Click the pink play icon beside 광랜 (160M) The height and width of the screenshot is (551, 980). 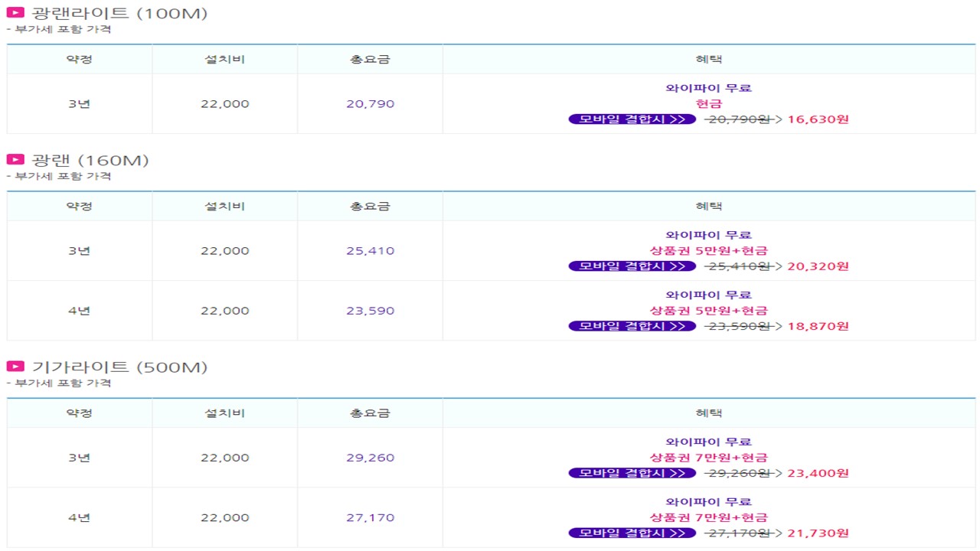click(15, 159)
